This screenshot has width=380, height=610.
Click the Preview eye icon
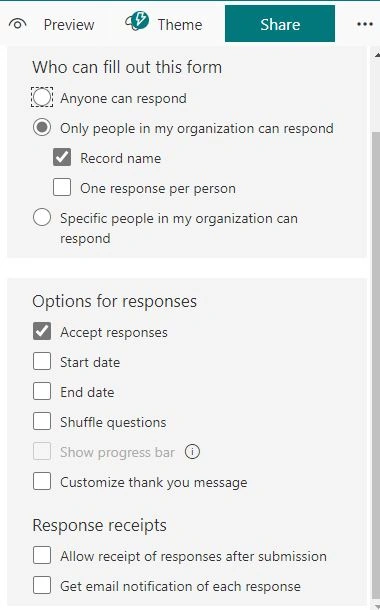(x=18, y=25)
